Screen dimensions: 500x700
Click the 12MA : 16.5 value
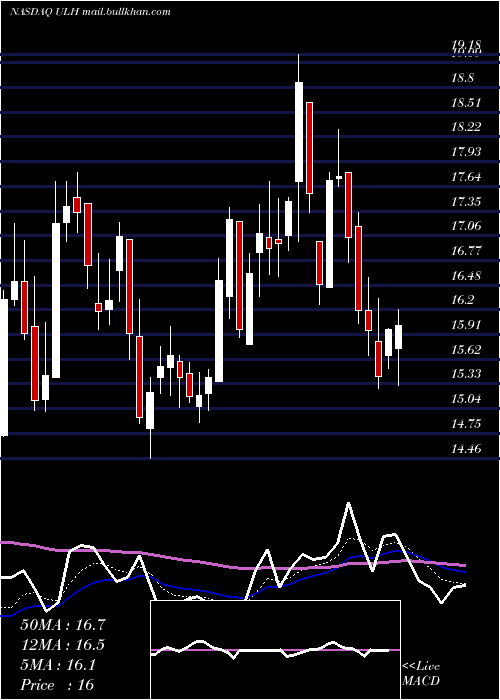click(63, 645)
